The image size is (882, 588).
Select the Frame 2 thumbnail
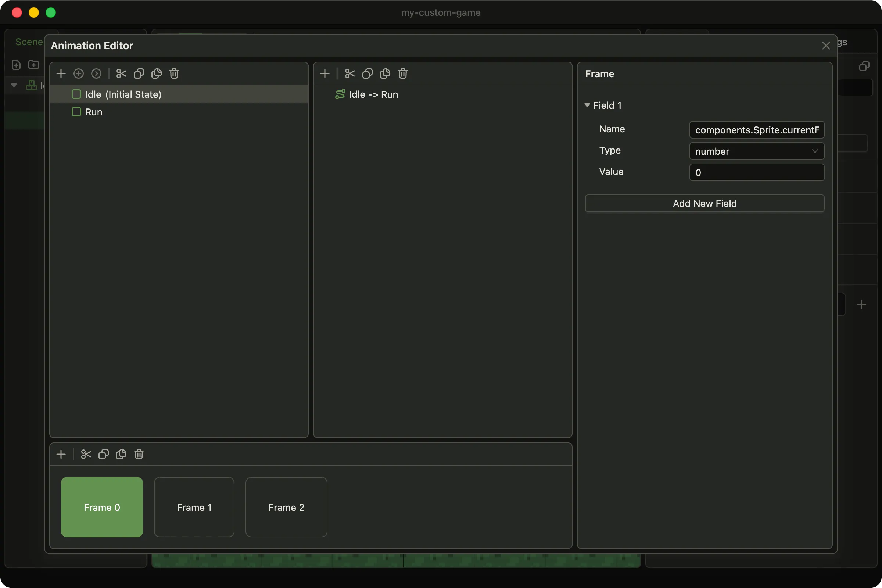(x=286, y=507)
